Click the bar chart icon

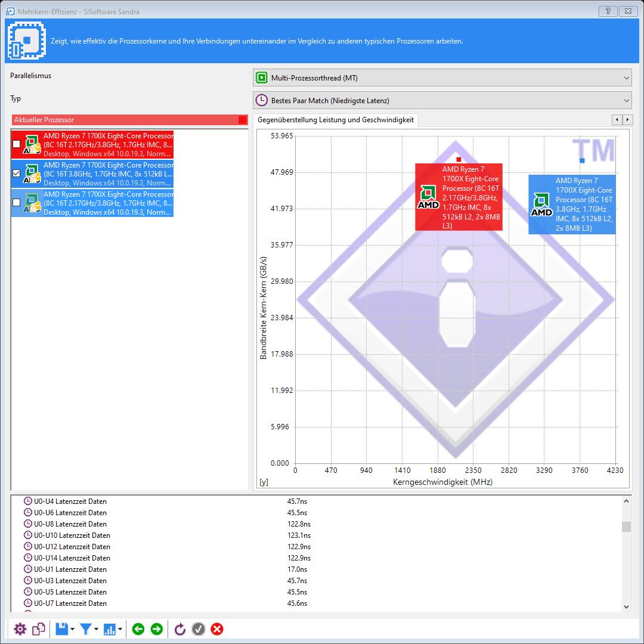pyautogui.click(x=110, y=629)
